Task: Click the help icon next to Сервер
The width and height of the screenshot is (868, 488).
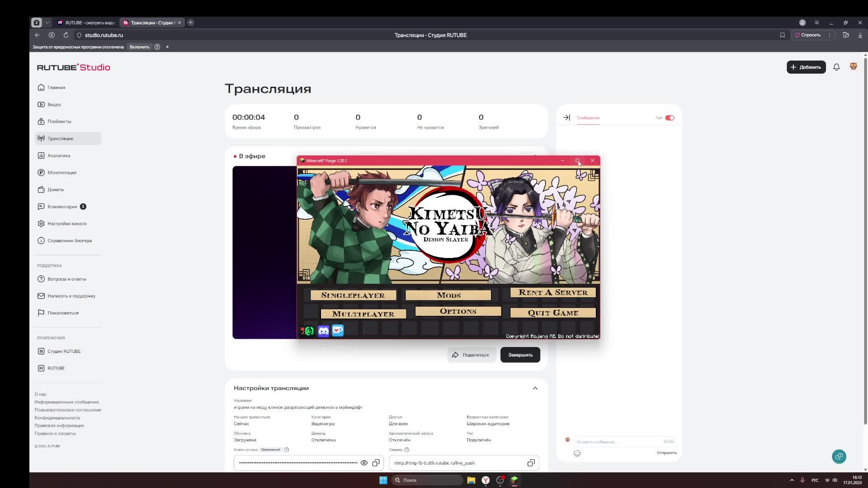Action: pos(406,450)
